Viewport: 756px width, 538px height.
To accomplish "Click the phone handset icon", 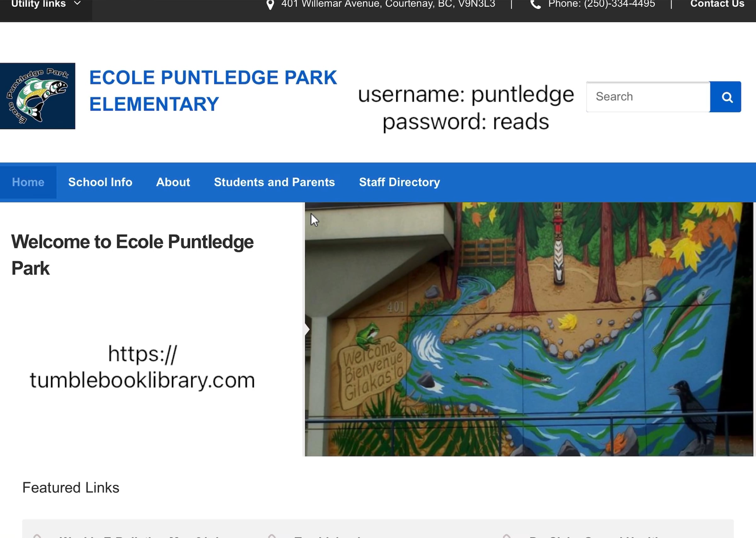I will click(x=535, y=4).
